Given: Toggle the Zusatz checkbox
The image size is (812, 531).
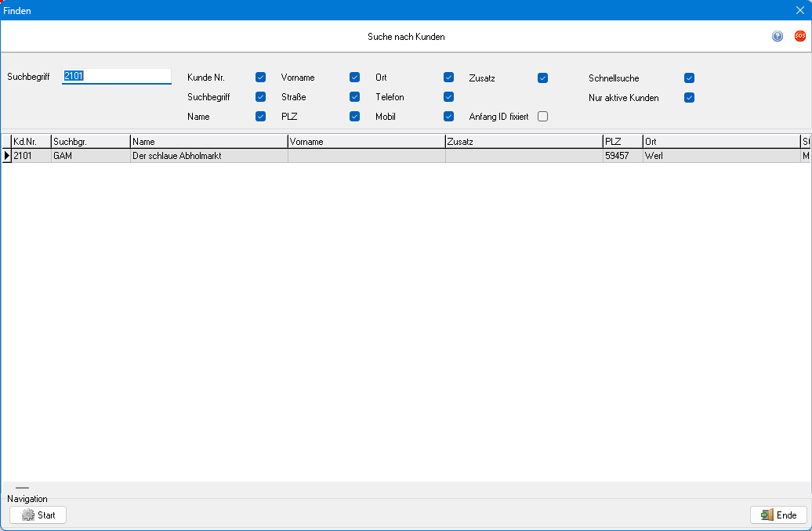Looking at the screenshot, I should [542, 78].
